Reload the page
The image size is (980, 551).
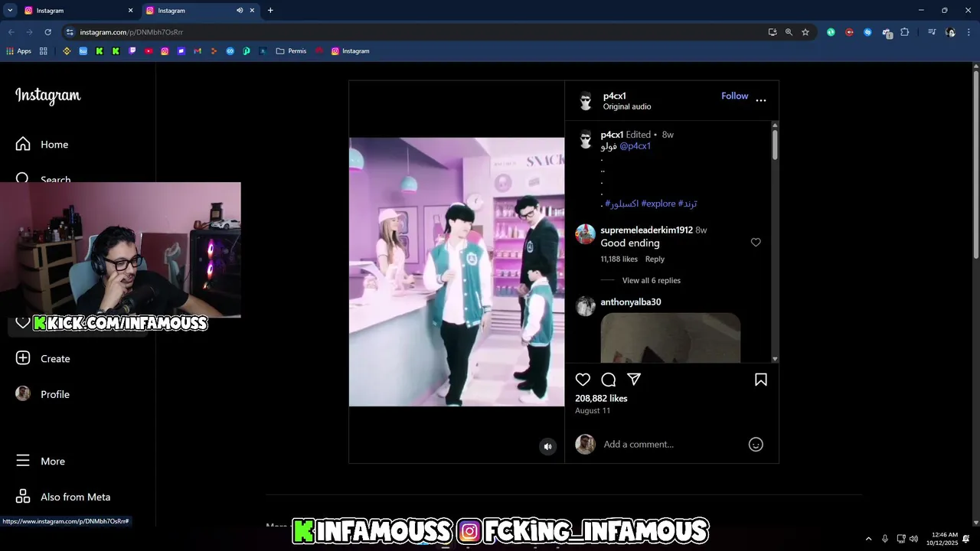coord(47,32)
